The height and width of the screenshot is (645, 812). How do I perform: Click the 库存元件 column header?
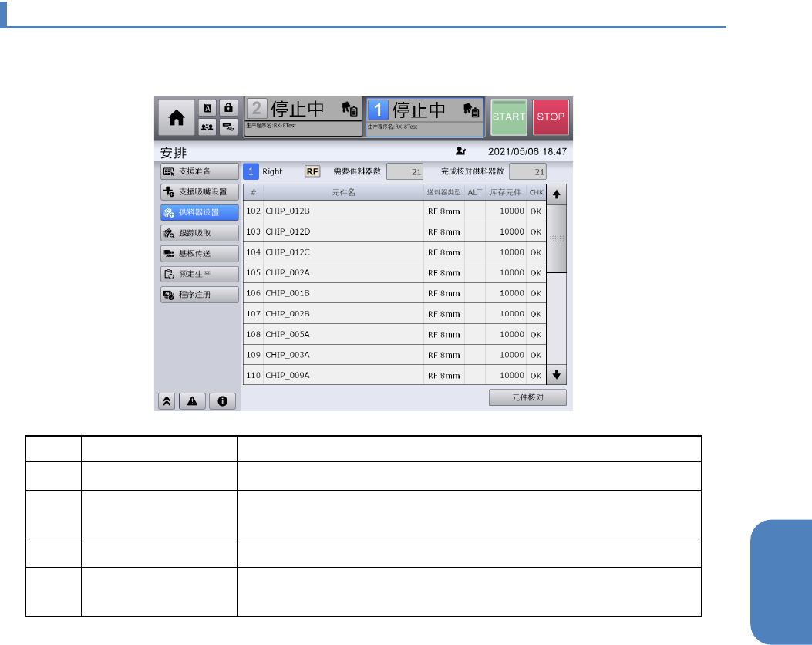[506, 192]
